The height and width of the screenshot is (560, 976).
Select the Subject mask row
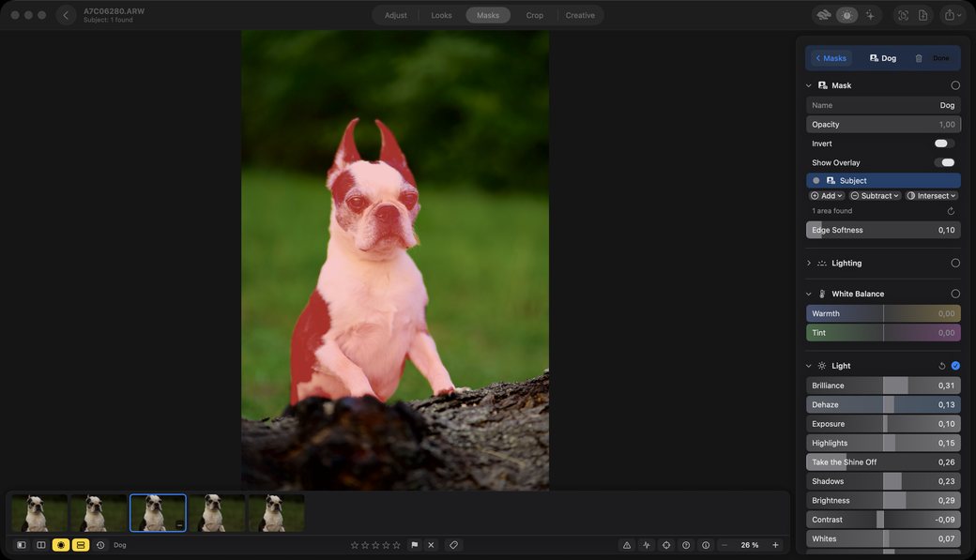pyautogui.click(x=883, y=180)
